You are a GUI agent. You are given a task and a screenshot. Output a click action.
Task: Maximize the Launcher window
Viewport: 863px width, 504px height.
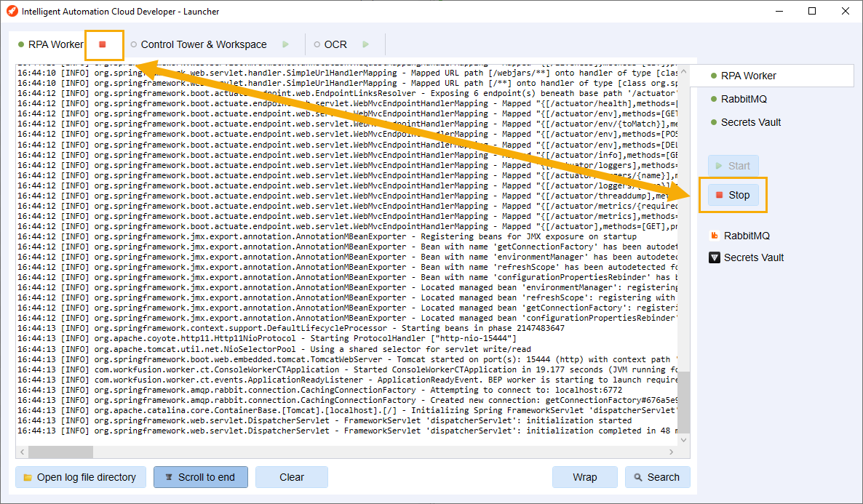[x=812, y=11]
